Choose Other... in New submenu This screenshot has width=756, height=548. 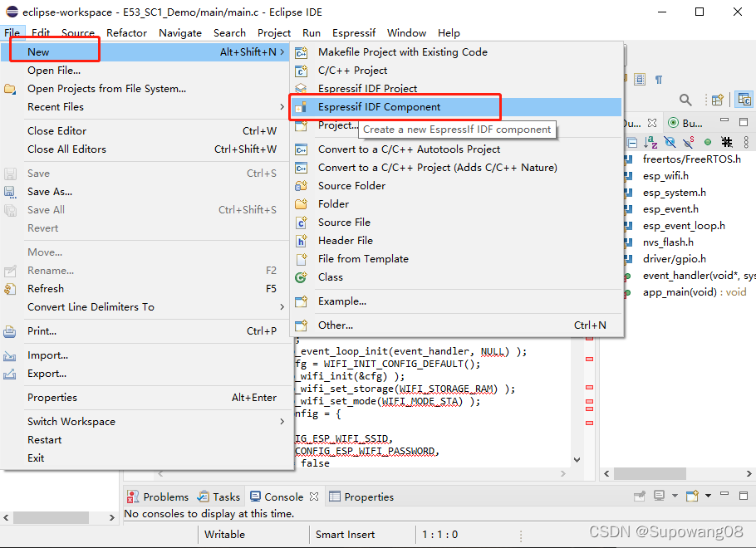coord(456,325)
